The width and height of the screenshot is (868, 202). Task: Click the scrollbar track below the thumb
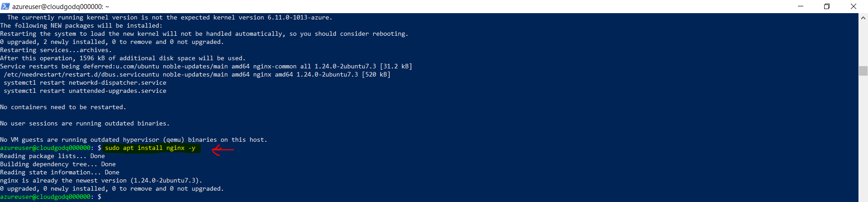[863, 136]
